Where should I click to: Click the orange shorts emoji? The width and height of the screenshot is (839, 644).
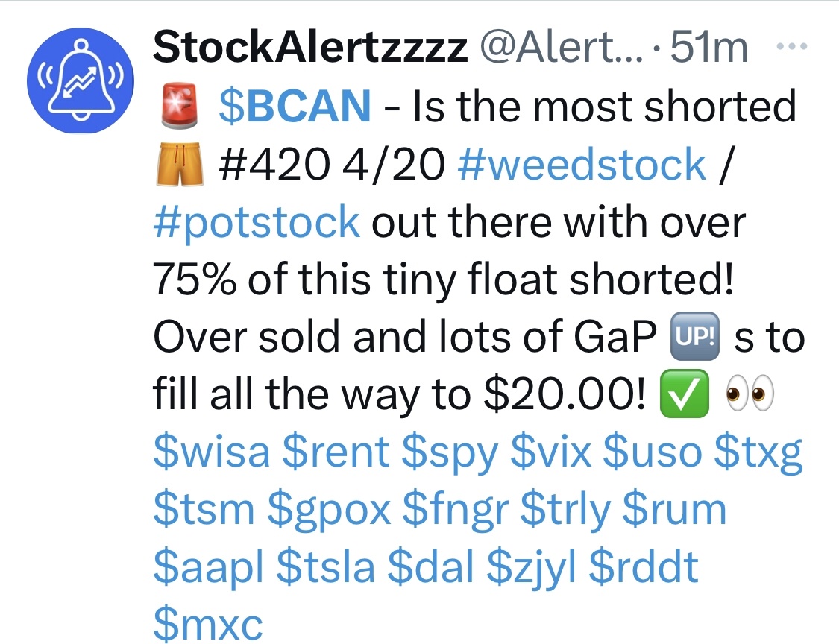click(x=178, y=164)
